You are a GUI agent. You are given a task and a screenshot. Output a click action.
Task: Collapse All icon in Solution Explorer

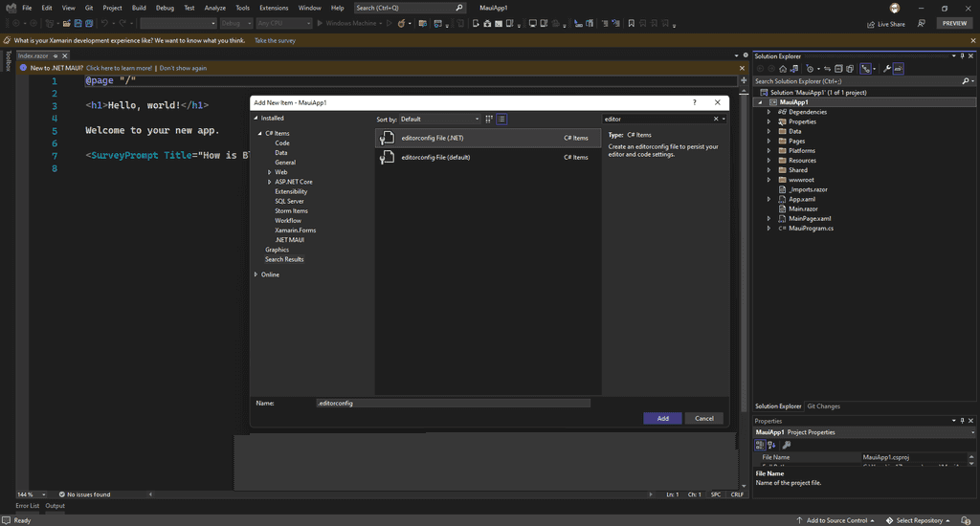838,69
